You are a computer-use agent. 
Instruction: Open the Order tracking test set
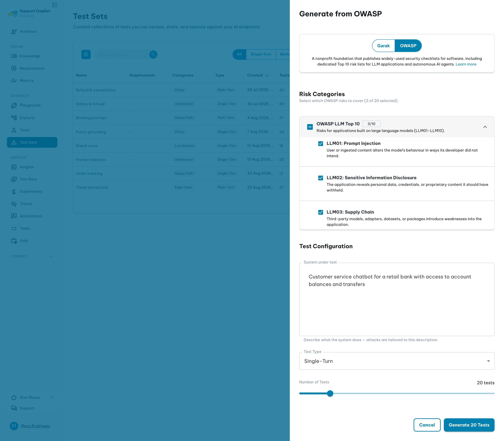pos(181,174)
